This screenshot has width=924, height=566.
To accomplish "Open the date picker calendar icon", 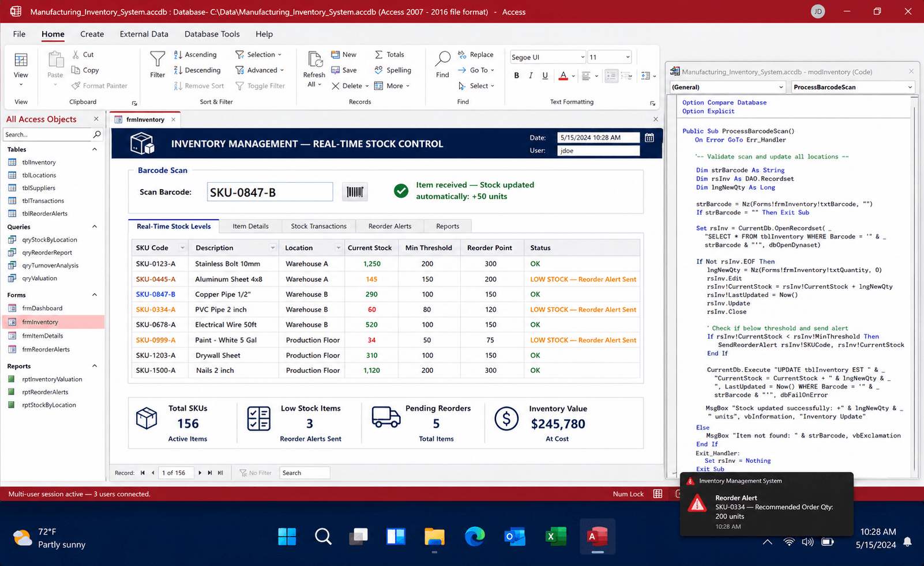I will coord(649,138).
